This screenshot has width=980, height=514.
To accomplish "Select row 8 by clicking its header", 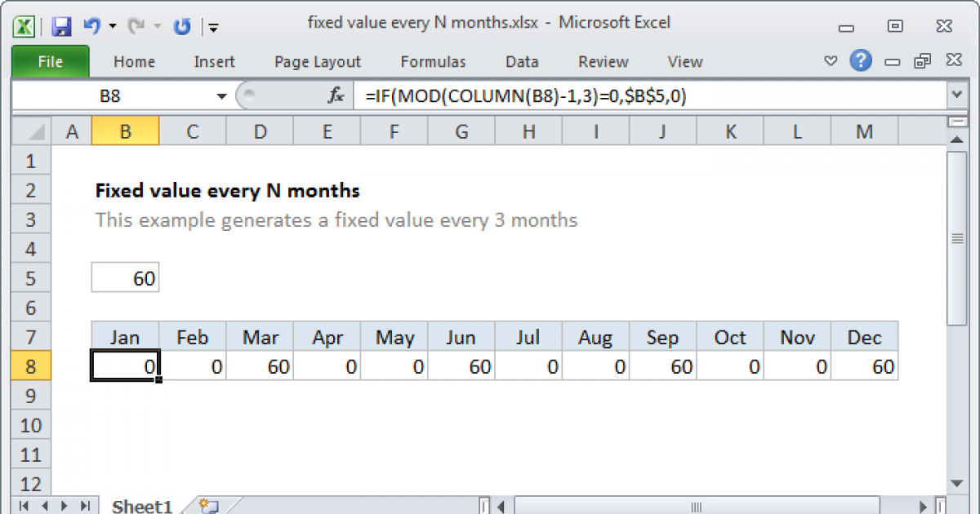I will click(30, 366).
